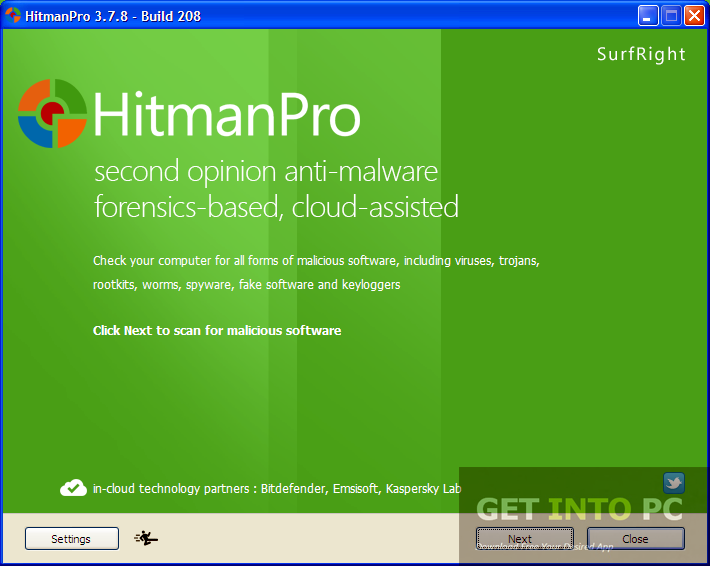Click the large HitmanPro heading text
Image resolution: width=710 pixels, height=566 pixels.
227,115
